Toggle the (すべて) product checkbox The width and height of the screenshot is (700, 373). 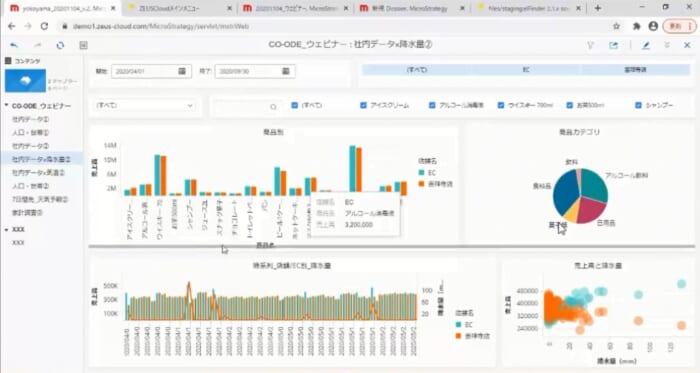point(294,105)
